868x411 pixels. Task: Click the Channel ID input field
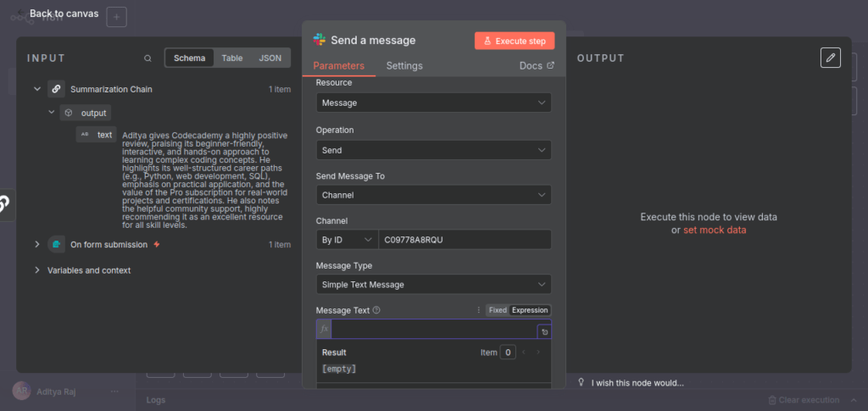tap(464, 240)
